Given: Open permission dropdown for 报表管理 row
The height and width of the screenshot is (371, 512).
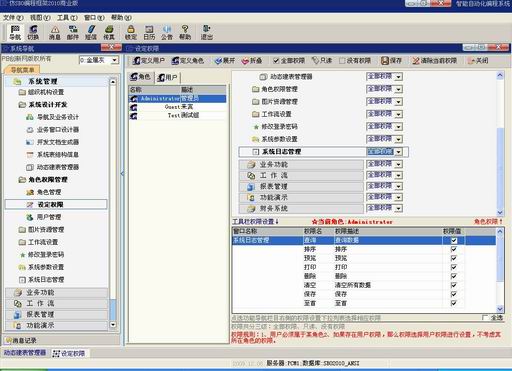Looking at the screenshot, I should click(x=398, y=186).
